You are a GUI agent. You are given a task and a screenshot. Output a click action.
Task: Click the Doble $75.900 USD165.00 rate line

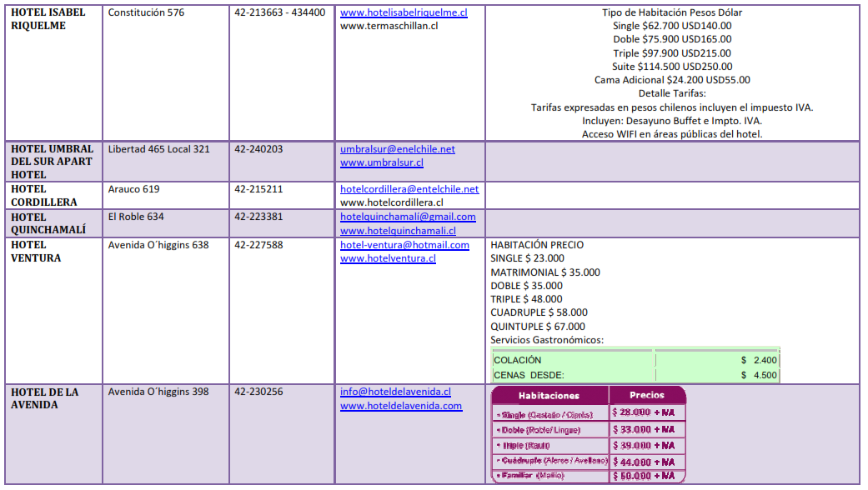pos(672,38)
